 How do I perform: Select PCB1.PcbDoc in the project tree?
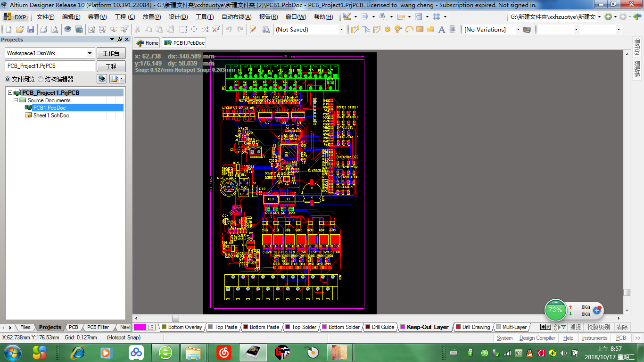50,108
